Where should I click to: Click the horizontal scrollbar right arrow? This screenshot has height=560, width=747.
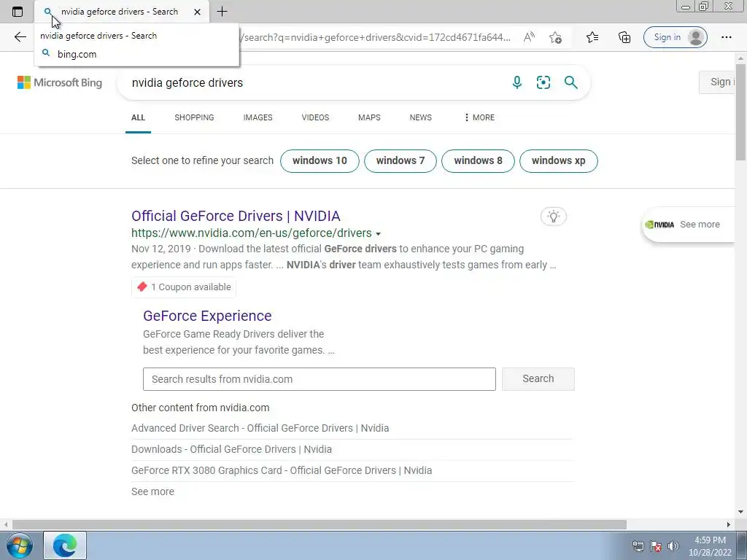[x=729, y=524]
